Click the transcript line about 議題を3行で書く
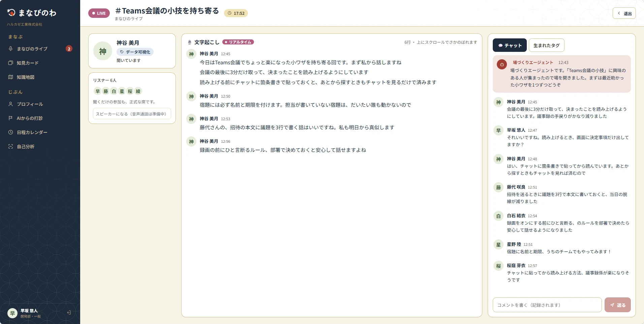This screenshot has width=644, height=324. [297, 128]
